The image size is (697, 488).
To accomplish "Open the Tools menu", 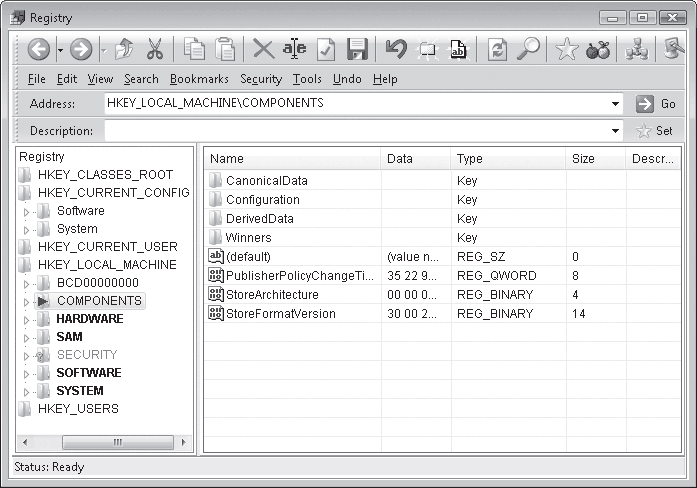I will pyautogui.click(x=307, y=79).
